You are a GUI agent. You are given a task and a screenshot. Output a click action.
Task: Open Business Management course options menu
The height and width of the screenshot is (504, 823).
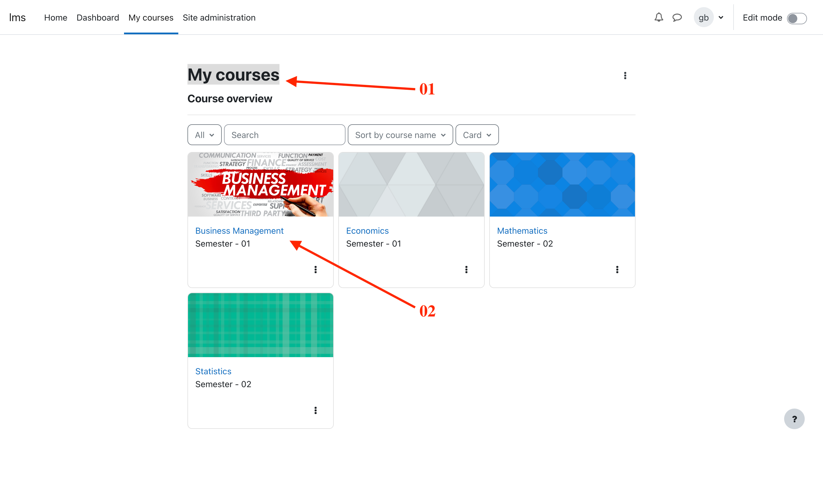(x=315, y=269)
